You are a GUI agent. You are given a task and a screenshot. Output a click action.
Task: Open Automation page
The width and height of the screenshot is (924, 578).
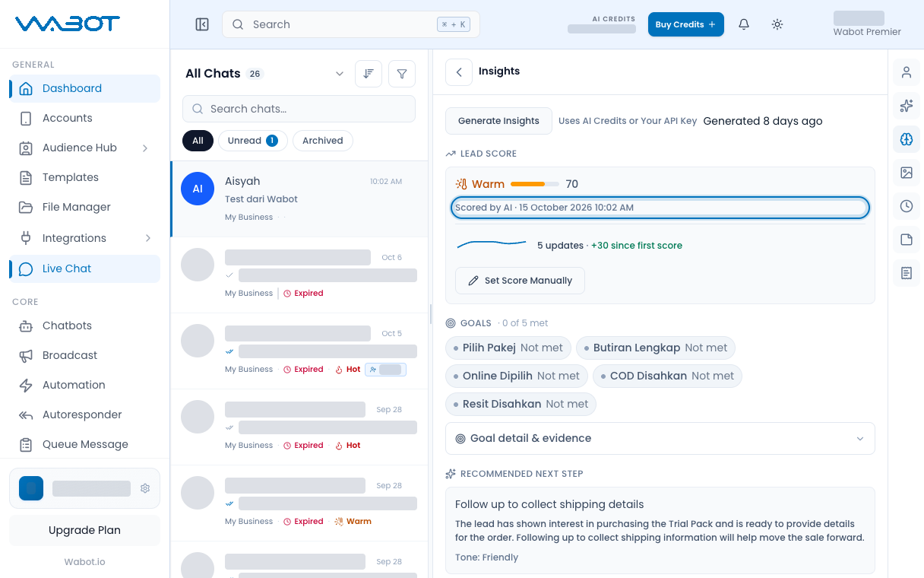[x=85, y=385]
